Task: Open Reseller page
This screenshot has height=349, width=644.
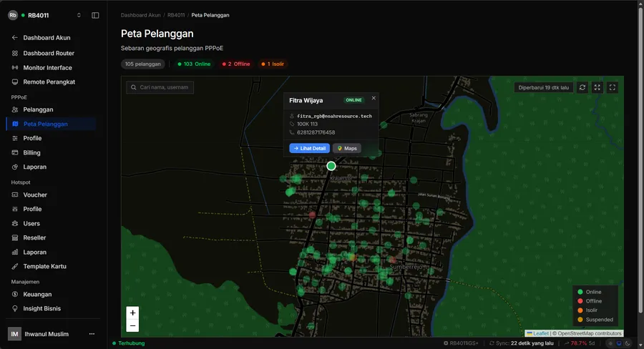Action: [52, 237]
